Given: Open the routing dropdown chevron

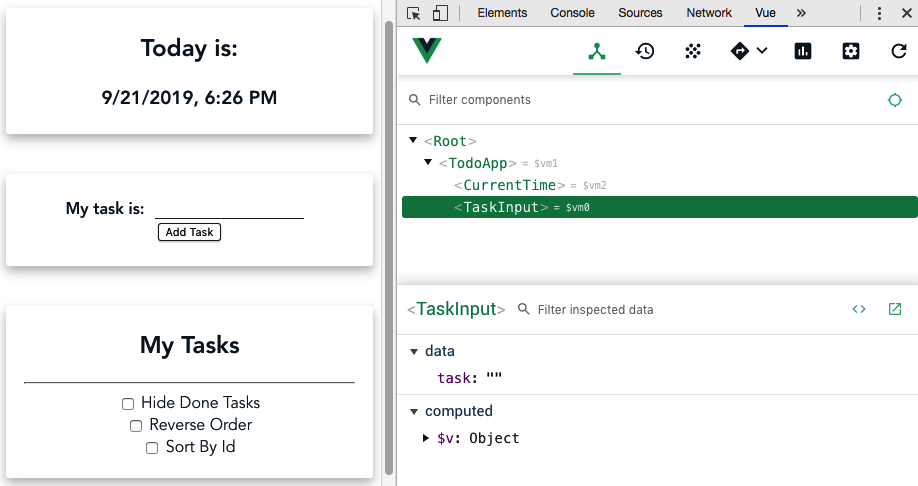Looking at the screenshot, I should pyautogui.click(x=762, y=51).
